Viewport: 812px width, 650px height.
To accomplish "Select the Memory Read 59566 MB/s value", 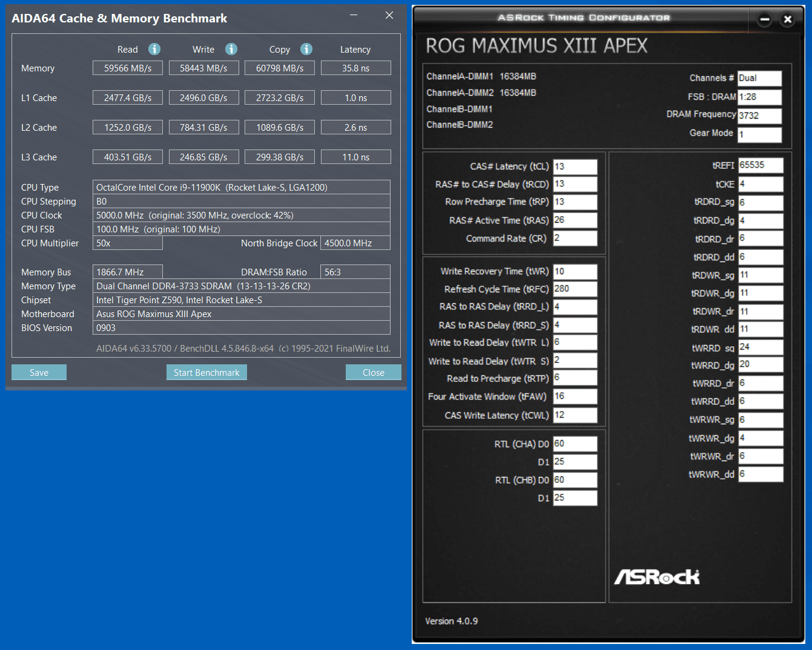I will point(128,68).
